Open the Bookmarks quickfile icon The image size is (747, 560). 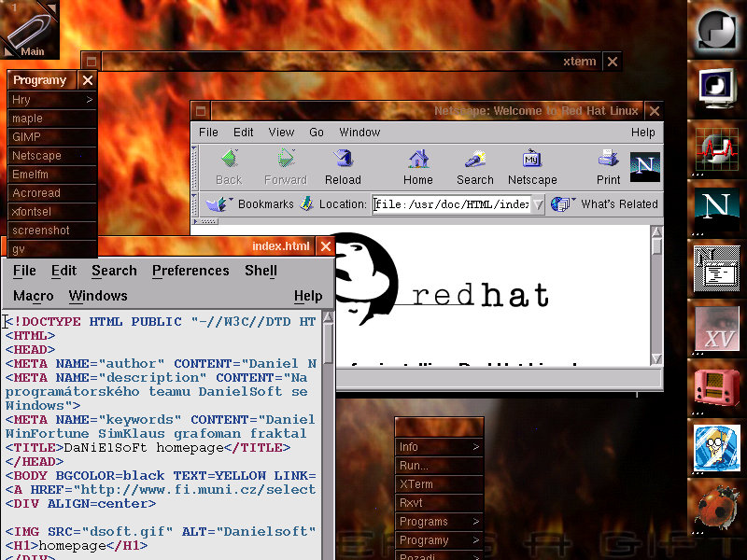218,204
